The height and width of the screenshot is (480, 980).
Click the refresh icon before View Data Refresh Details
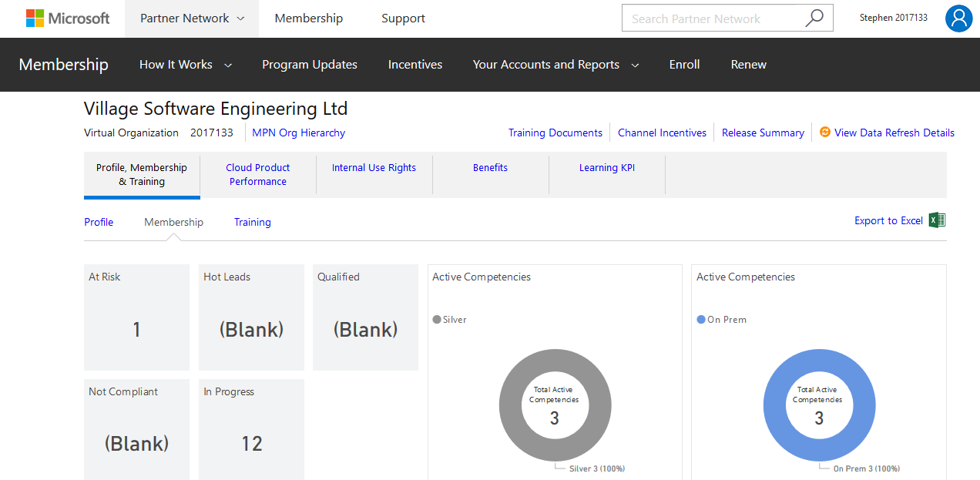(824, 132)
